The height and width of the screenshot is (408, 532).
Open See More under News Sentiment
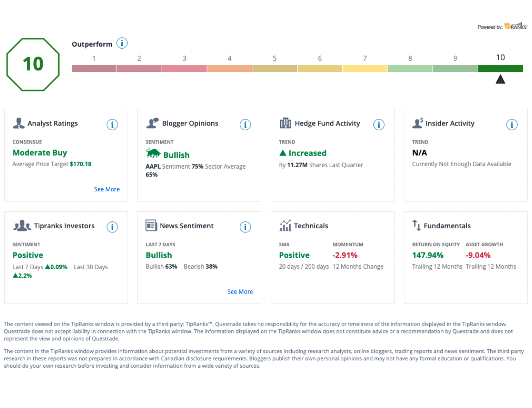coord(240,292)
